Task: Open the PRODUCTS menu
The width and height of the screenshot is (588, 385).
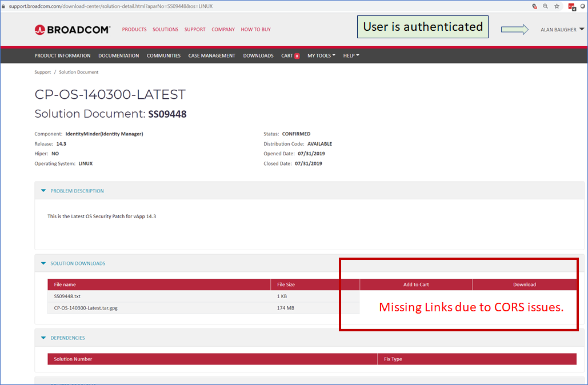Action: tap(134, 29)
